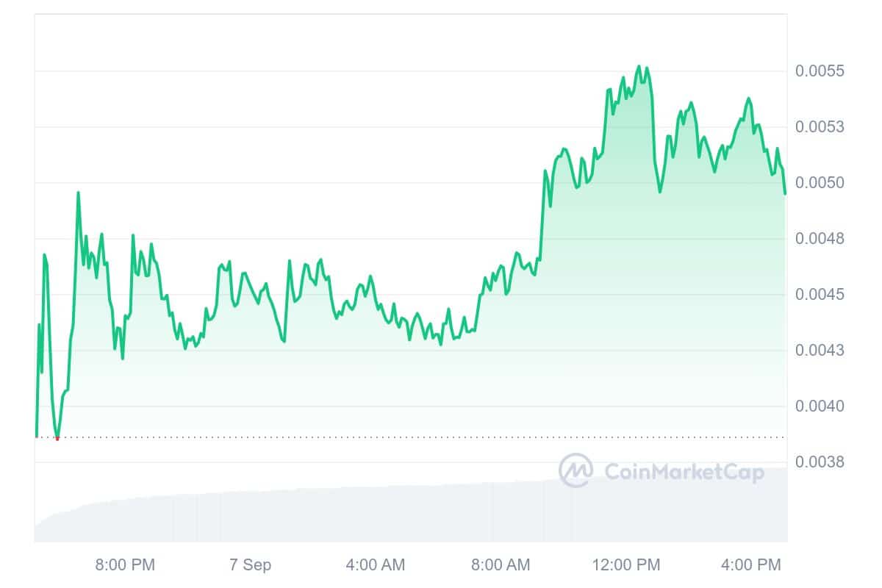The image size is (882, 588).
Task: Click the CoinMarketCap watermark text
Action: coord(684,472)
